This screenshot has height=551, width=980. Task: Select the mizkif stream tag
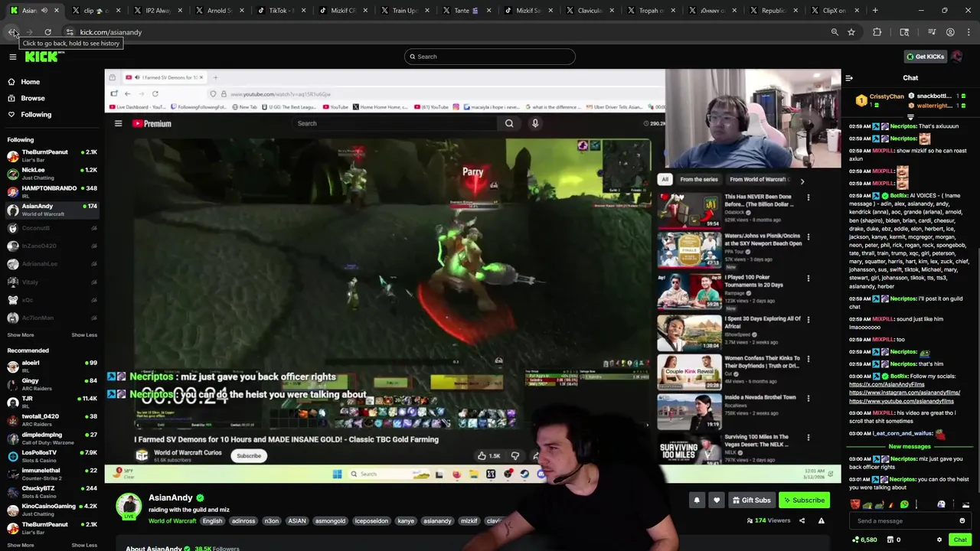(x=469, y=521)
